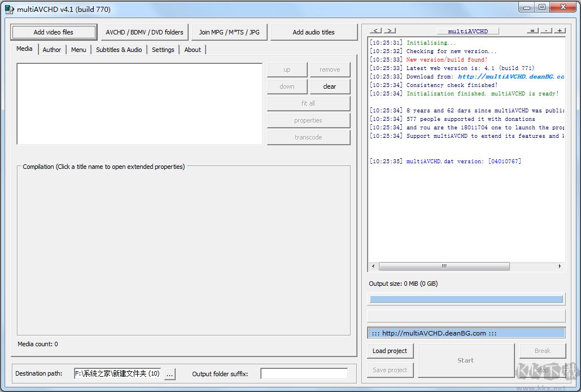Click the down button
The width and height of the screenshot is (581, 392).
287,86
